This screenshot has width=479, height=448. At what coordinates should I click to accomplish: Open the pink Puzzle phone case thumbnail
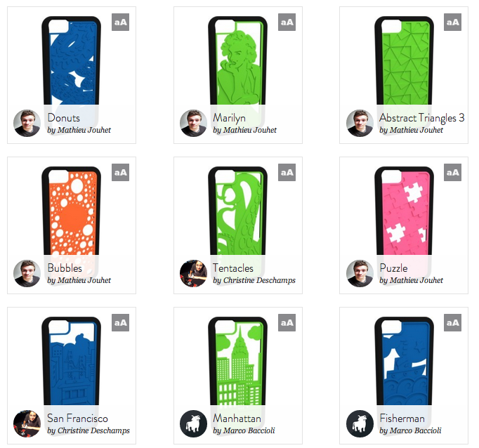pyautogui.click(x=404, y=211)
